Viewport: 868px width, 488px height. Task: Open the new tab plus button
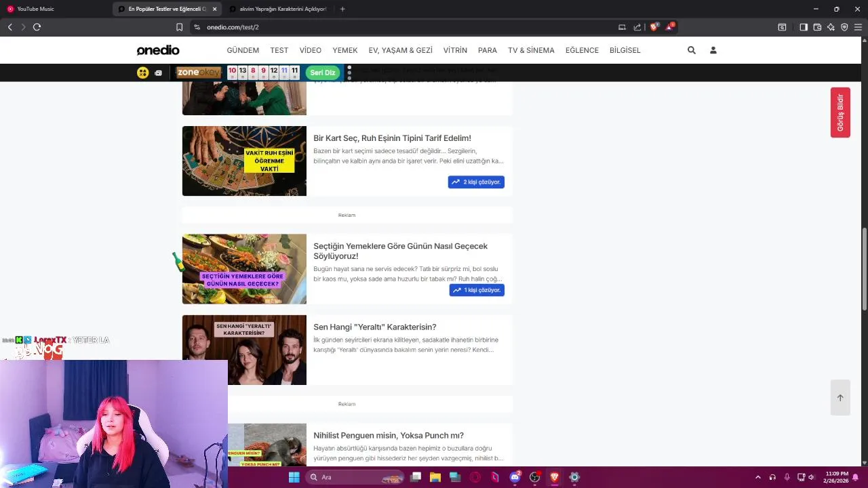(x=342, y=9)
